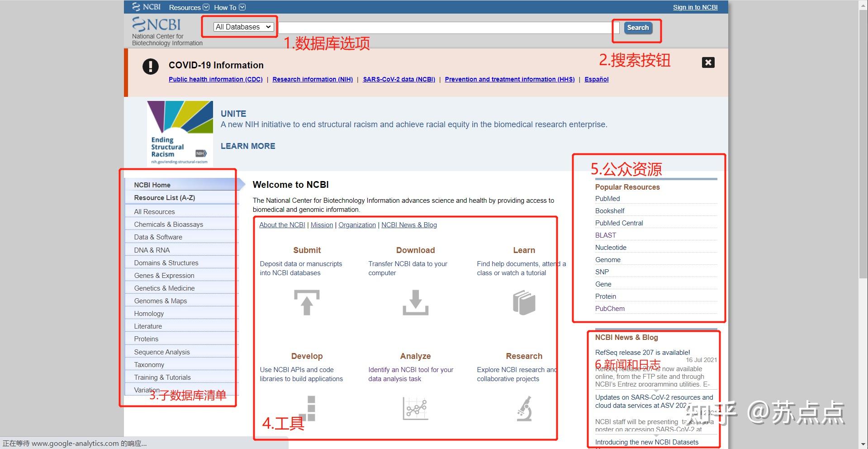Image resolution: width=868 pixels, height=449 pixels.
Task: Click into the search text field
Action: pyautogui.click(x=448, y=27)
